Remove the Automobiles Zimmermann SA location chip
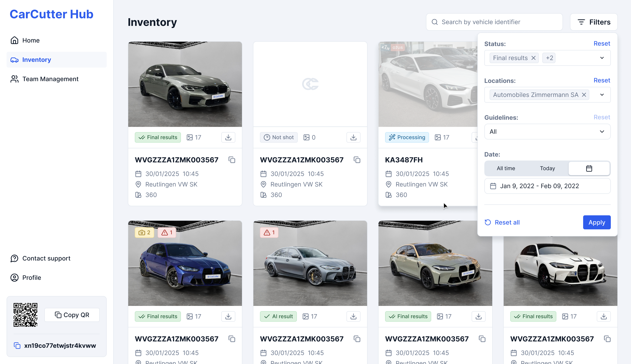The image size is (631, 364). point(584,95)
